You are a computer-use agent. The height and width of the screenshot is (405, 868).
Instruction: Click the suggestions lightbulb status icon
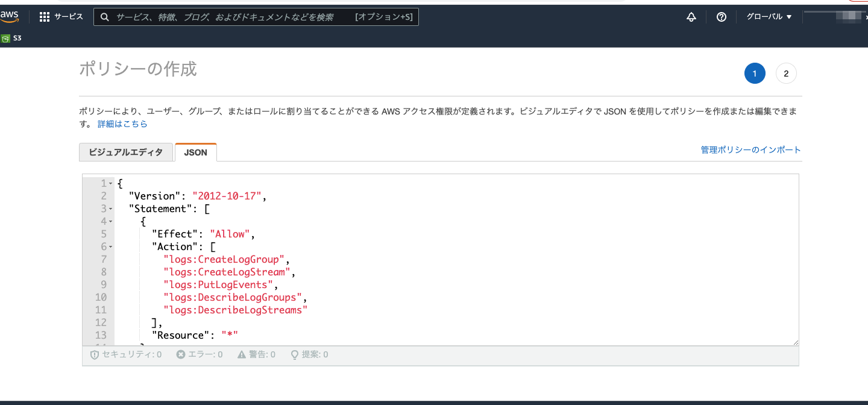click(295, 354)
